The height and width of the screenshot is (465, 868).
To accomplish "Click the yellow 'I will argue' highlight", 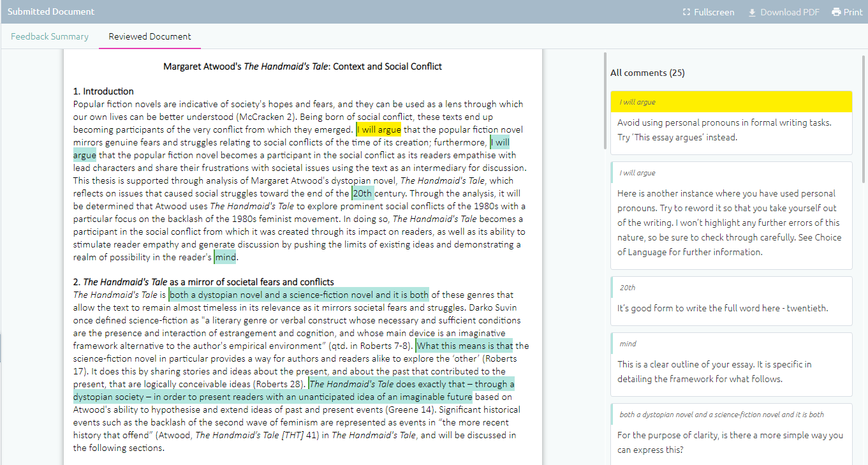I will pos(379,129).
